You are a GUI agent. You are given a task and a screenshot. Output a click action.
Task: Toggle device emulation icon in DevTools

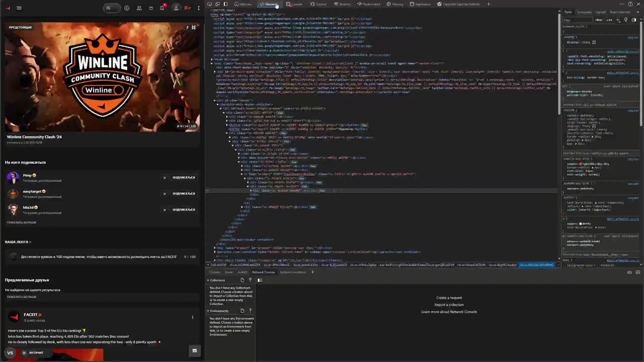[217, 4]
